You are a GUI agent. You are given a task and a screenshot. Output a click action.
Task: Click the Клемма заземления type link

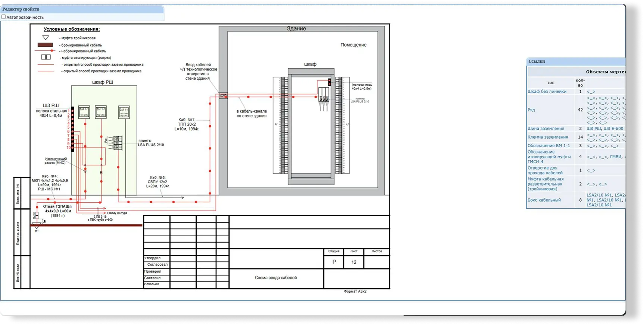[x=547, y=137]
